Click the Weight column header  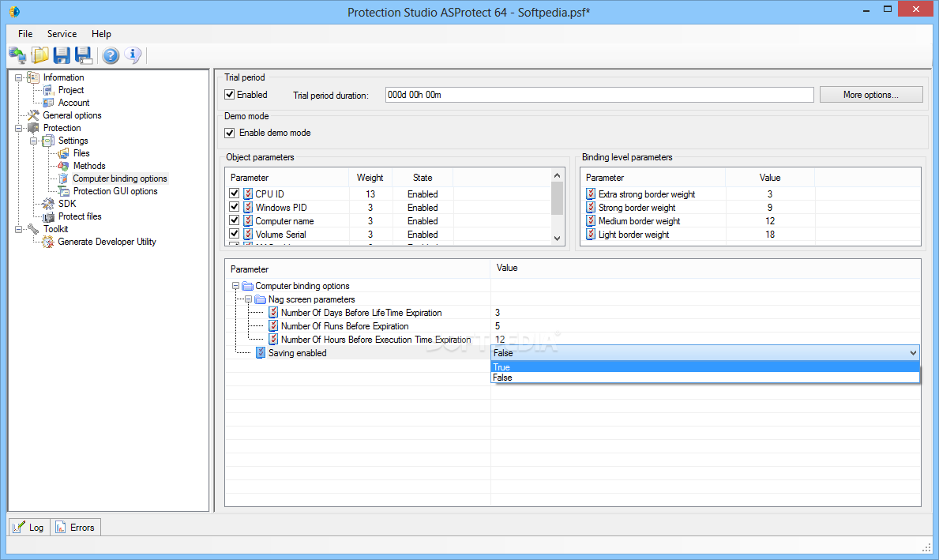370,178
